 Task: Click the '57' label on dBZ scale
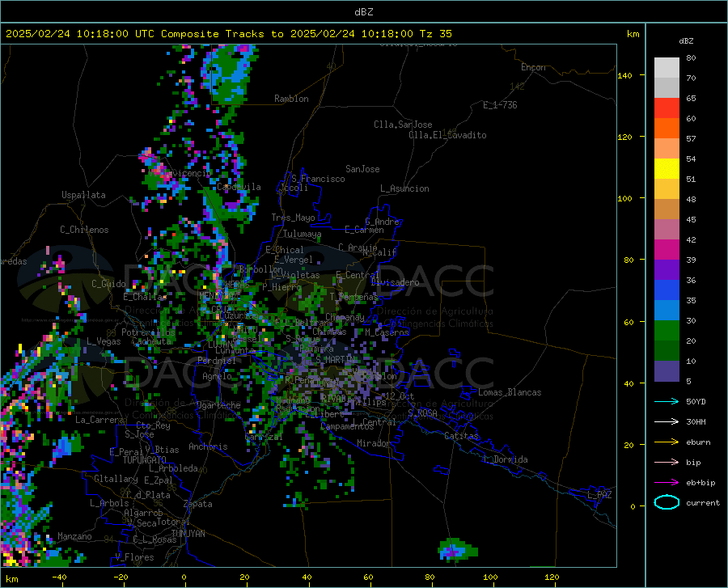[x=691, y=139]
